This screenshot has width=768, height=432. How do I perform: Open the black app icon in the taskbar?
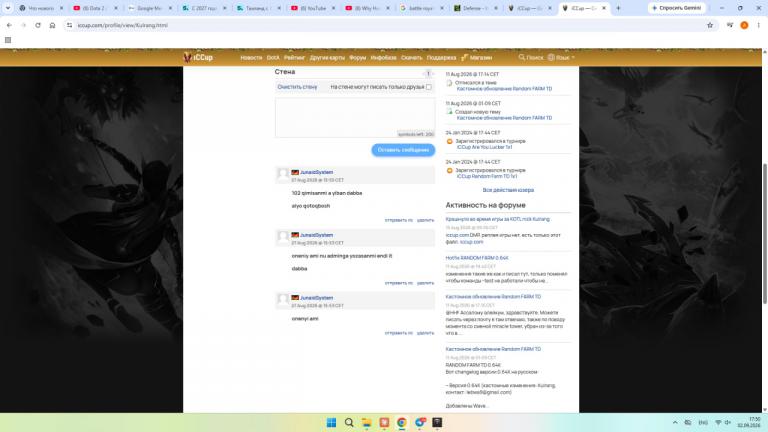pos(437,422)
